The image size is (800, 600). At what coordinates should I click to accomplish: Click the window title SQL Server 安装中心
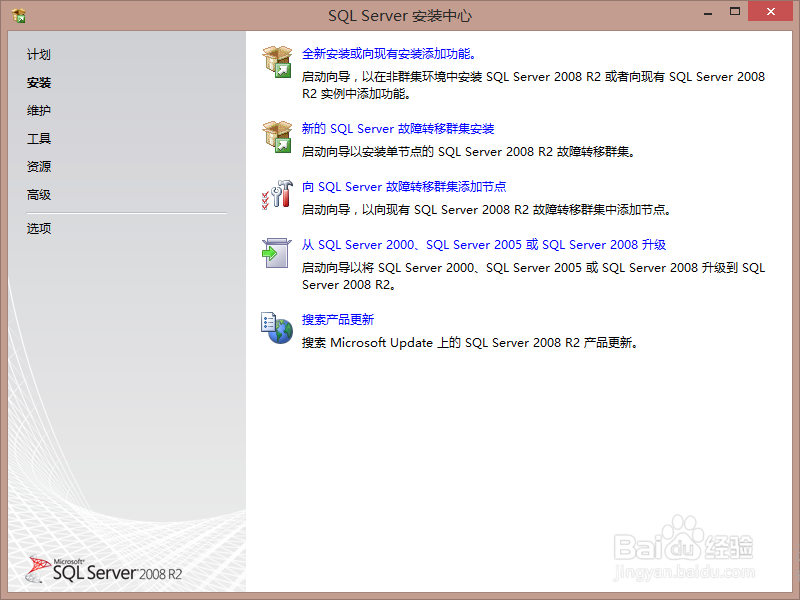(x=400, y=16)
